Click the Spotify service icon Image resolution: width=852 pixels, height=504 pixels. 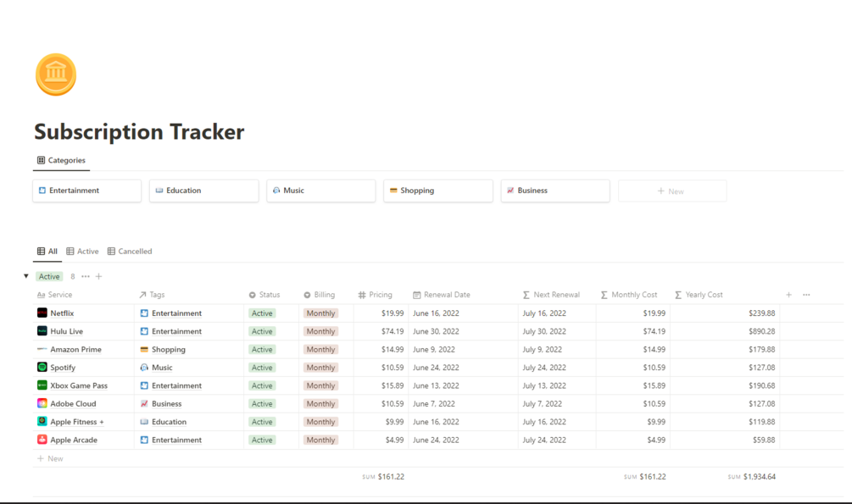point(42,367)
